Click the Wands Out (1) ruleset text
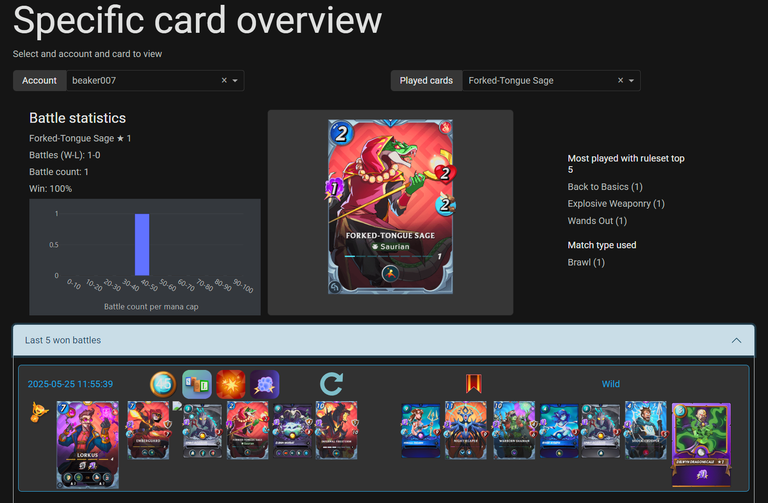The image size is (768, 503). (597, 221)
